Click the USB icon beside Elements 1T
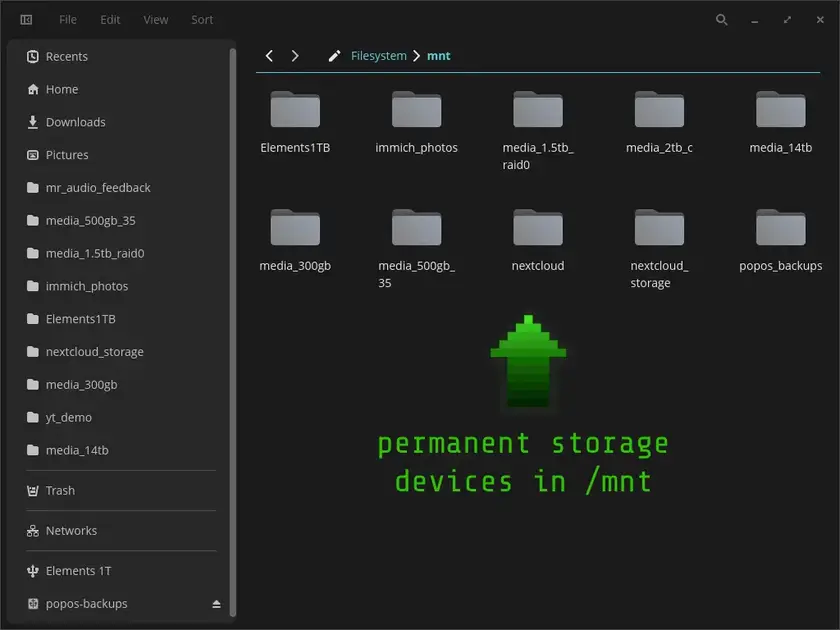The width and height of the screenshot is (840, 630). point(33,571)
